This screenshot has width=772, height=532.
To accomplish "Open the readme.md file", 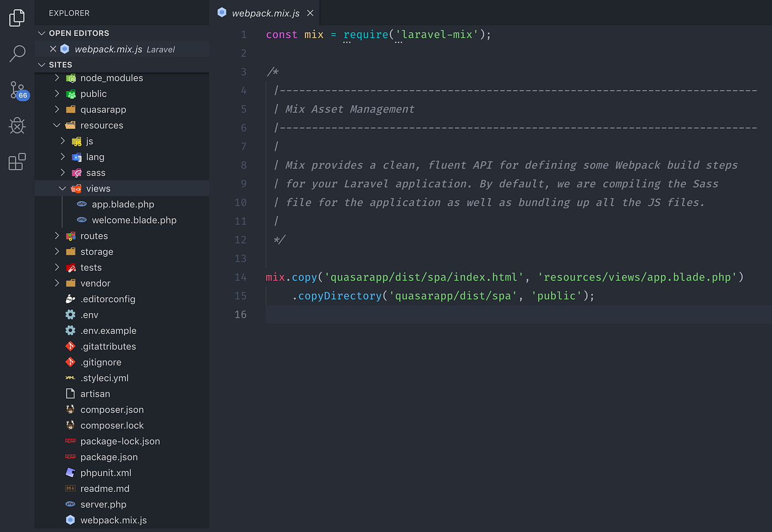I will coord(103,488).
